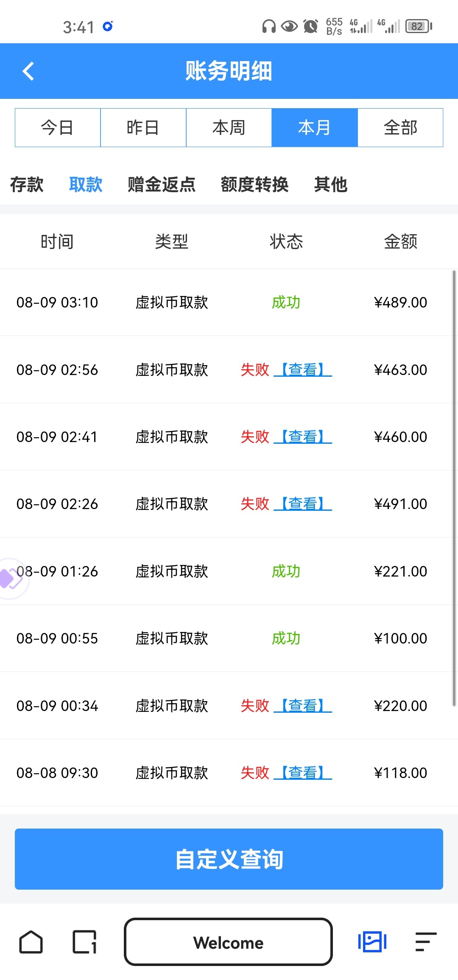The height and width of the screenshot is (980, 458).
Task: Open the 赠金返点 category
Action: click(x=162, y=185)
